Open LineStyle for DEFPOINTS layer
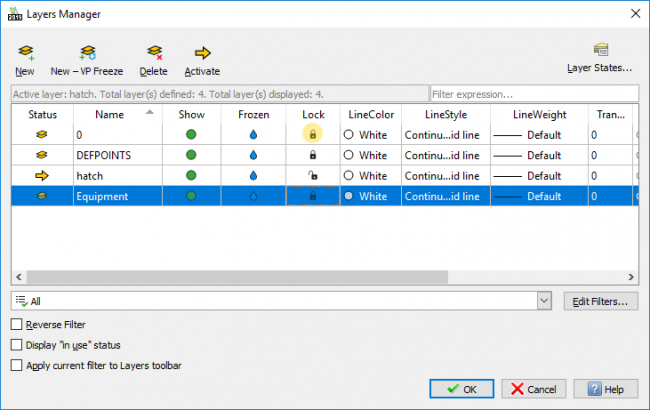Screen dimensions: 650x410 (442, 155)
